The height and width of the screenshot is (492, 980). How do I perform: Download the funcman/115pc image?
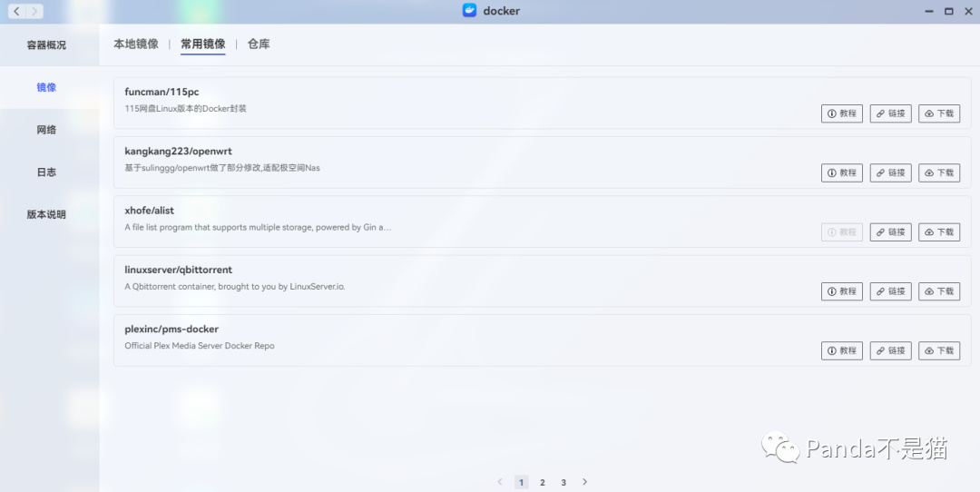click(939, 113)
